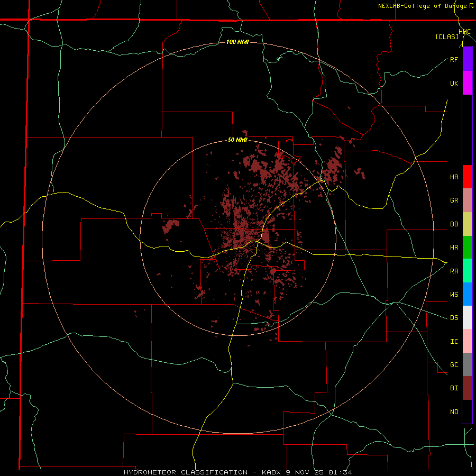Click the UK magenta legend swatch
Image resolution: width=476 pixels, height=476 pixels.
click(467, 83)
